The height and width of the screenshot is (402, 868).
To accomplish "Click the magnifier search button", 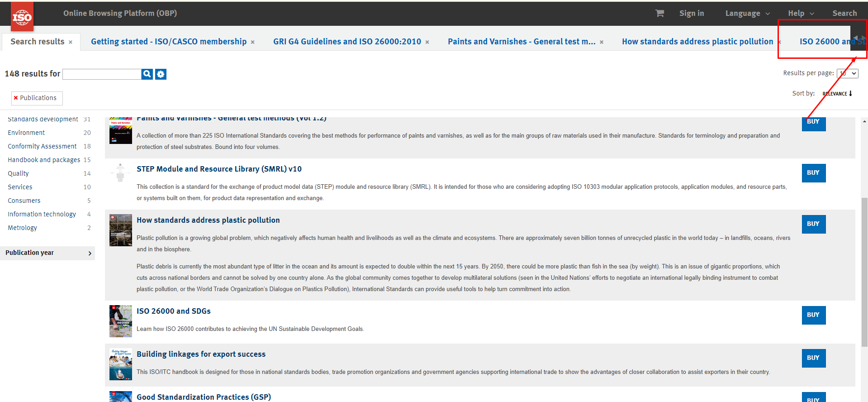I will (147, 74).
